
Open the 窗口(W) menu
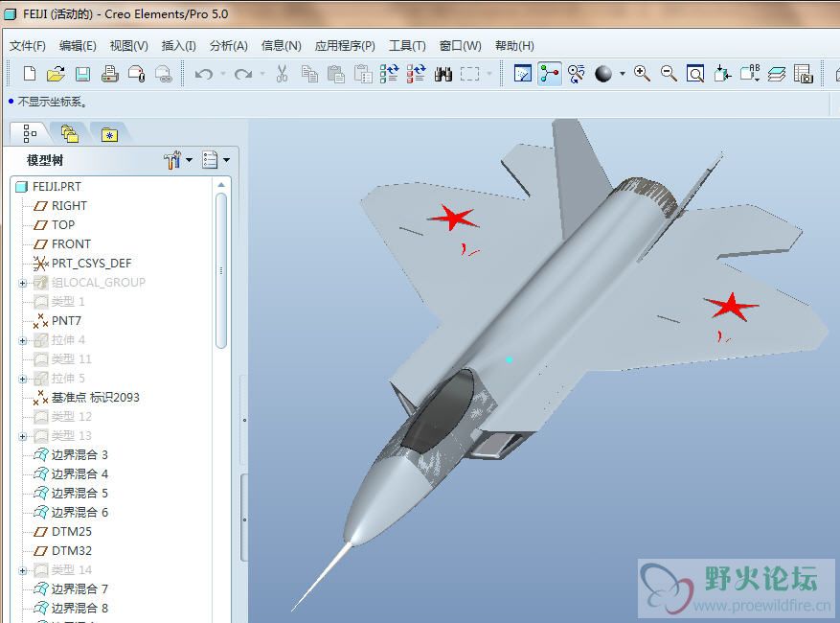tap(460, 46)
